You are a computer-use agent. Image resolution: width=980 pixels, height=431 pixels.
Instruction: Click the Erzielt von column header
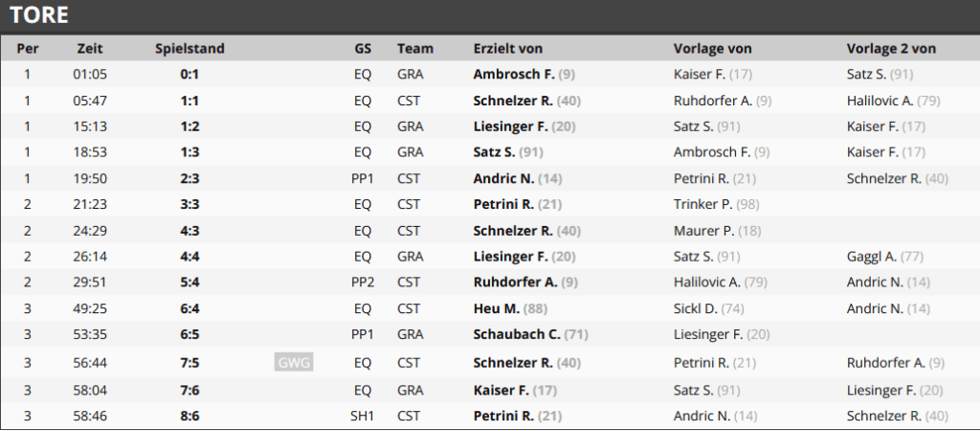pos(507,48)
